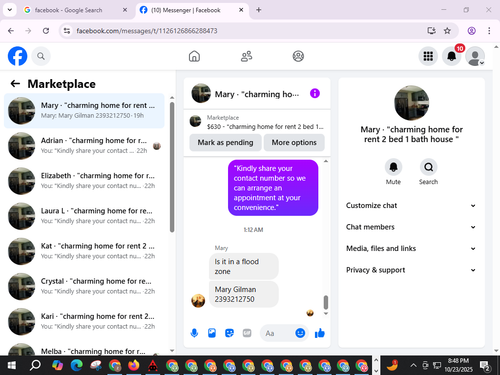Close the Google Search tab
This screenshot has height=375, width=500.
click(125, 10)
